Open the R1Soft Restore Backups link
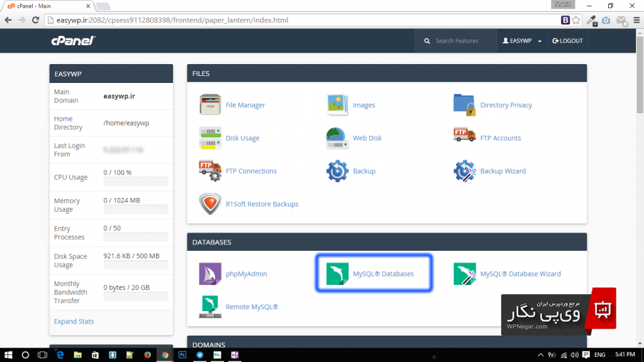 pos(262,204)
